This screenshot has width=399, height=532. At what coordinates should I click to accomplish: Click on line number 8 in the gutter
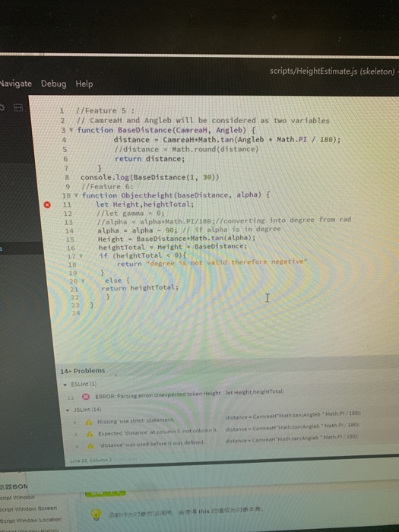click(x=67, y=177)
